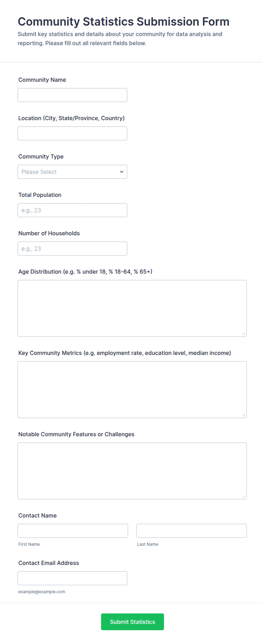This screenshot has height=644, width=262.
Task: Select the Last Name contact field
Action: click(x=192, y=531)
